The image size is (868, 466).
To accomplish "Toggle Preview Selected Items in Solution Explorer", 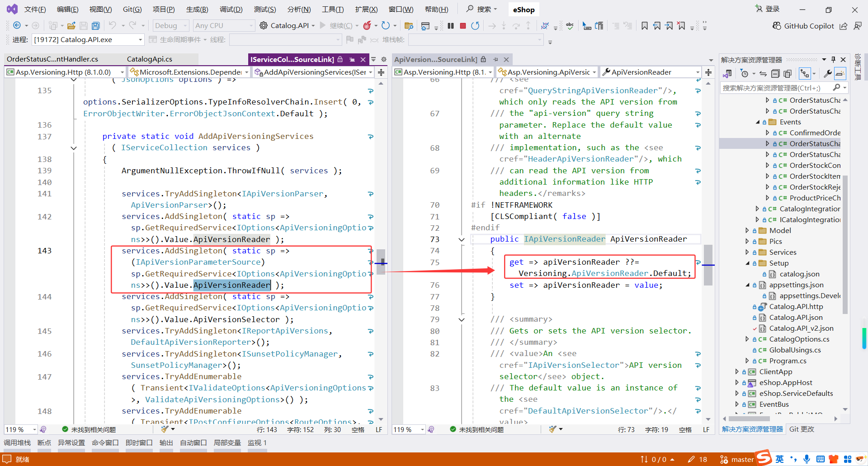I will click(840, 73).
